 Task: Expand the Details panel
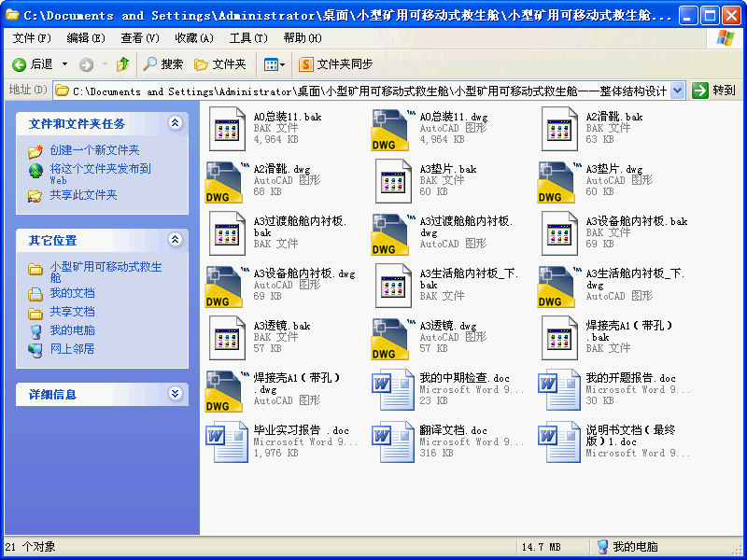175,394
